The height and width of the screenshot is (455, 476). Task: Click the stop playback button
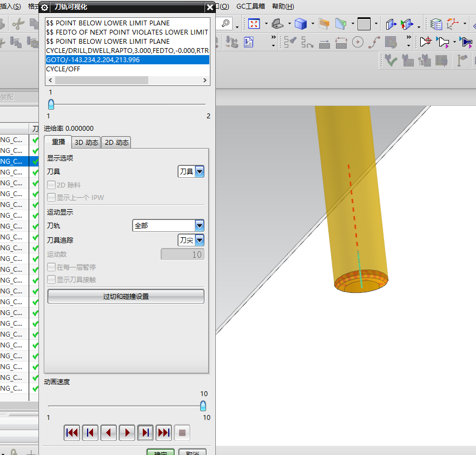182,432
